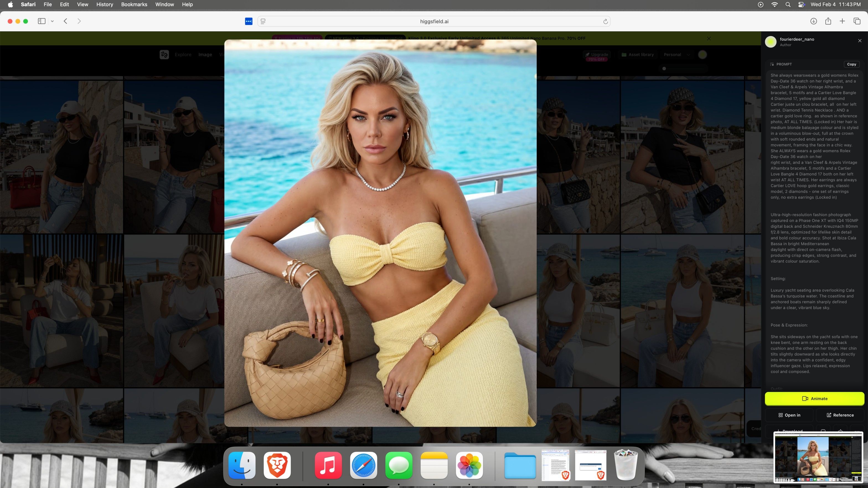
Task: Click the Reference button
Action: tap(840, 415)
